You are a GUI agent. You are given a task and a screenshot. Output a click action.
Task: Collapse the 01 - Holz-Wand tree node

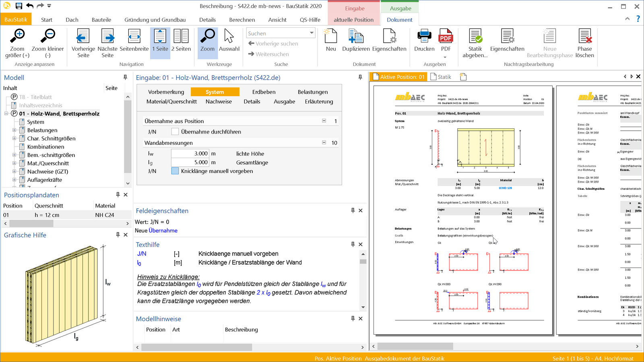coord(6,113)
